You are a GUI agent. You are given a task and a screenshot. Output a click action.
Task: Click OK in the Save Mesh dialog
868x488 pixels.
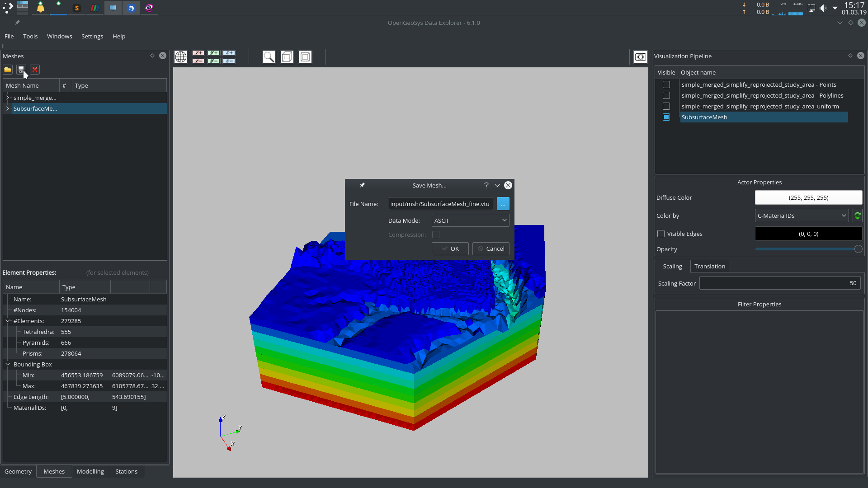450,249
